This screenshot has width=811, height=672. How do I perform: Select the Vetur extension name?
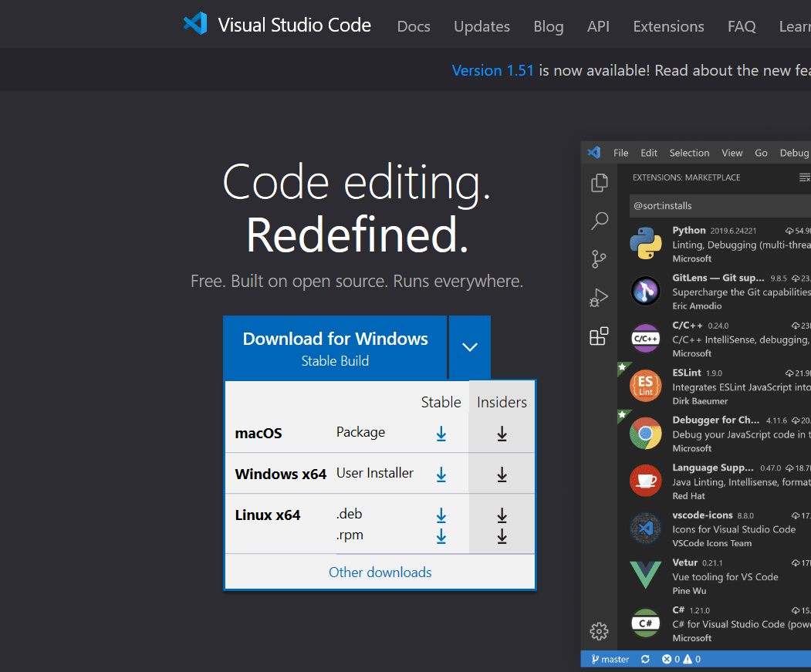click(684, 562)
